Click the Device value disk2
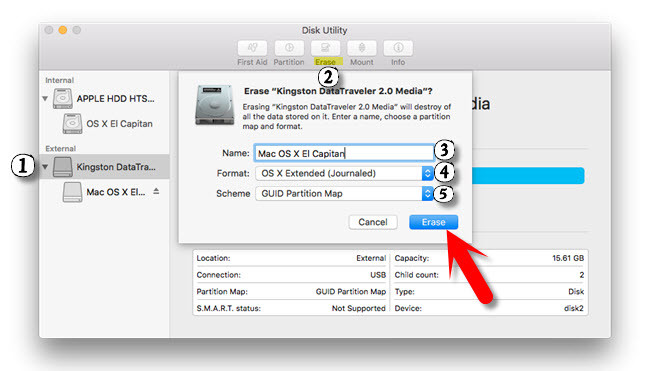650x371 pixels. point(574,308)
